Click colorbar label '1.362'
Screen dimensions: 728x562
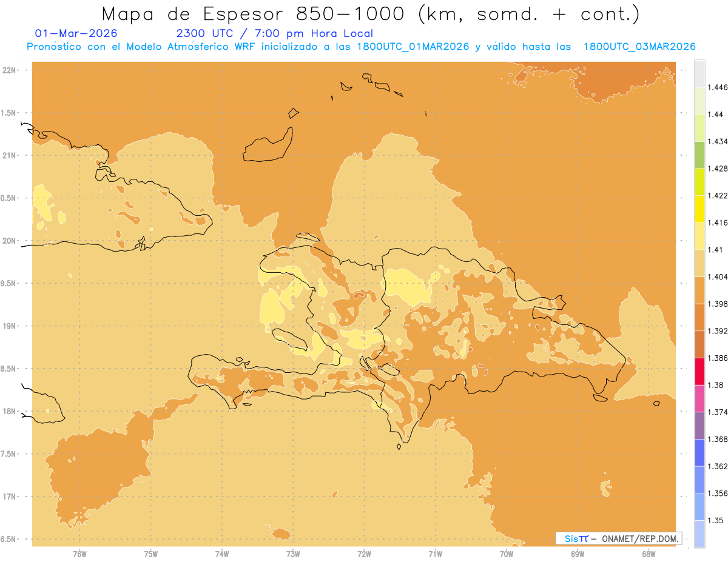[718, 466]
